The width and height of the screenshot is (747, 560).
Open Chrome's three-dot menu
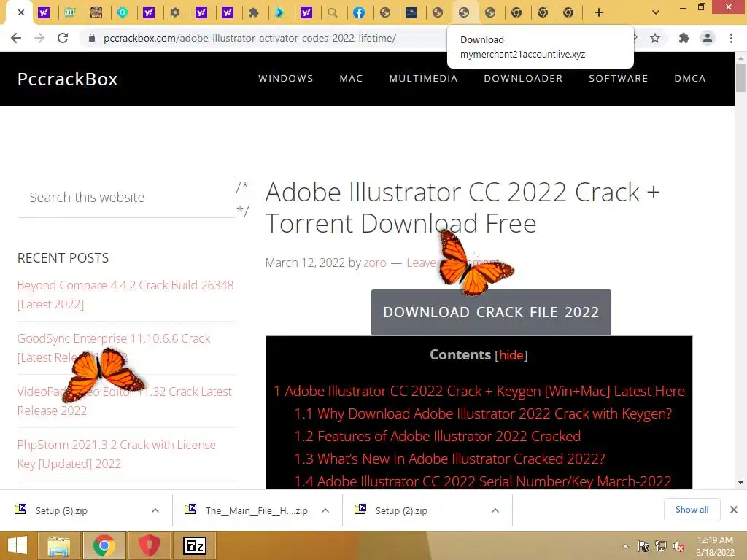point(731,38)
